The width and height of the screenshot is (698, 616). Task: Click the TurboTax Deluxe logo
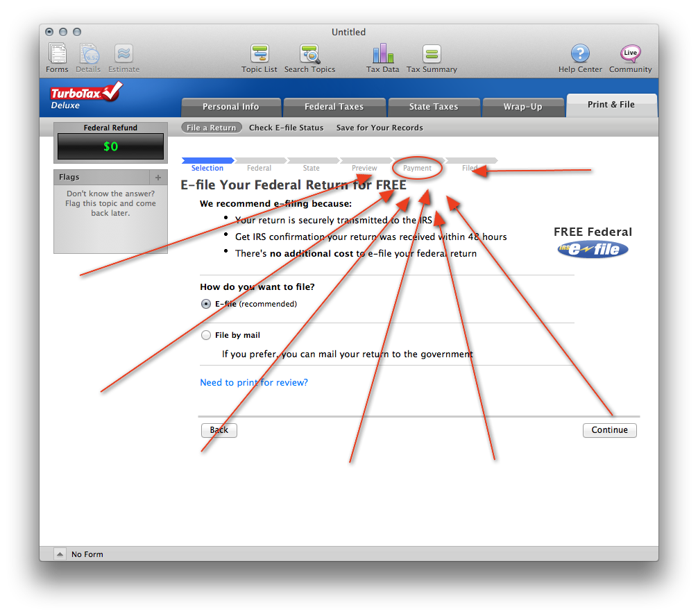pos(86,96)
